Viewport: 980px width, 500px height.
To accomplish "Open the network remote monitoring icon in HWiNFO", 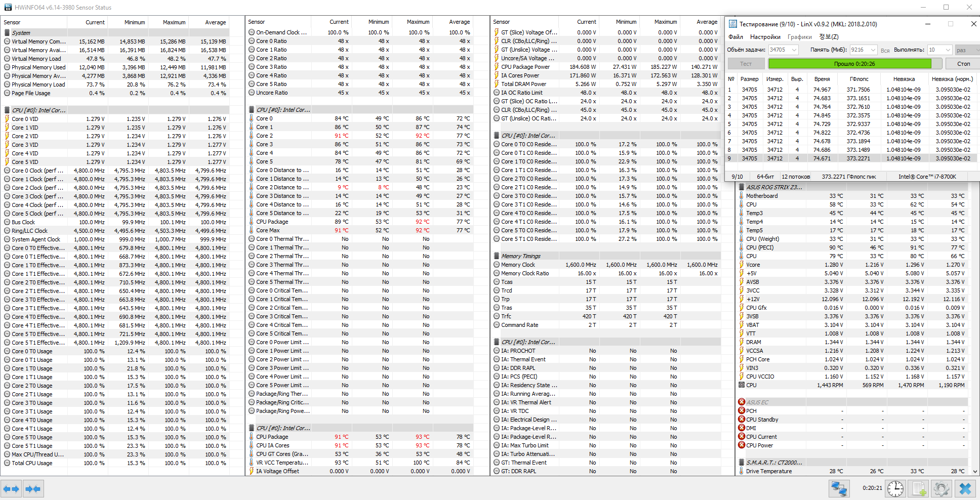I will [839, 489].
